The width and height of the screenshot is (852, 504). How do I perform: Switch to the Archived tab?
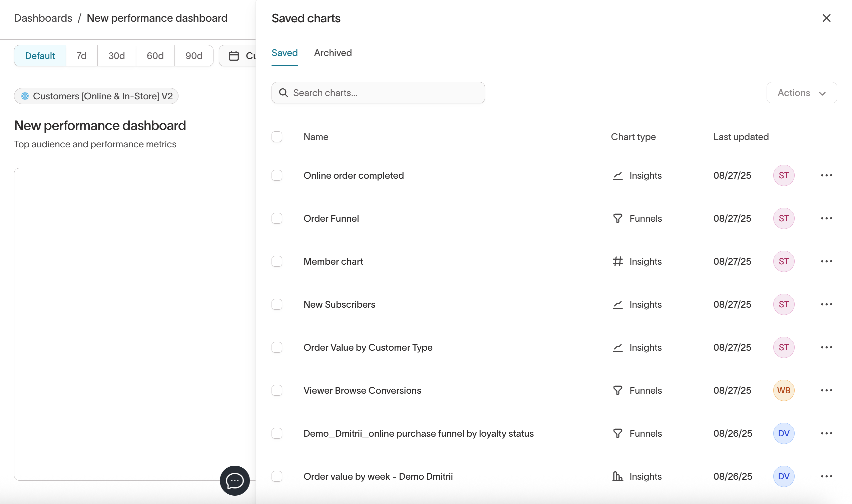coord(332,53)
